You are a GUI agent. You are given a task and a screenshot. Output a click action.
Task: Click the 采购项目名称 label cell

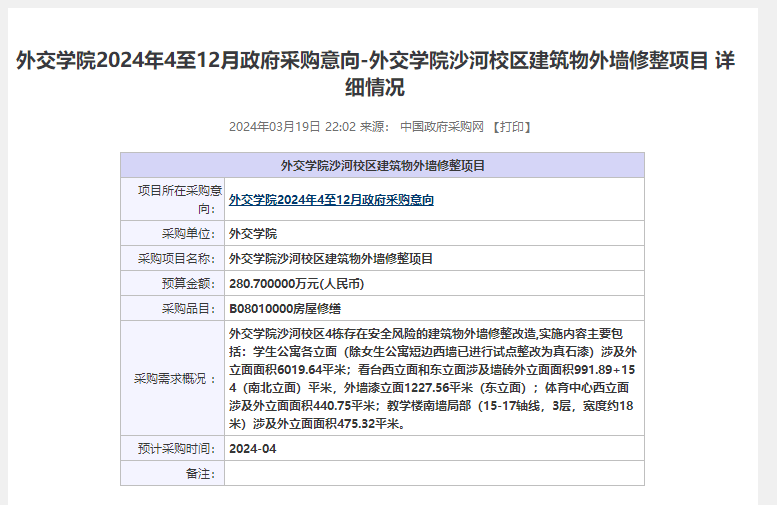[x=176, y=259]
